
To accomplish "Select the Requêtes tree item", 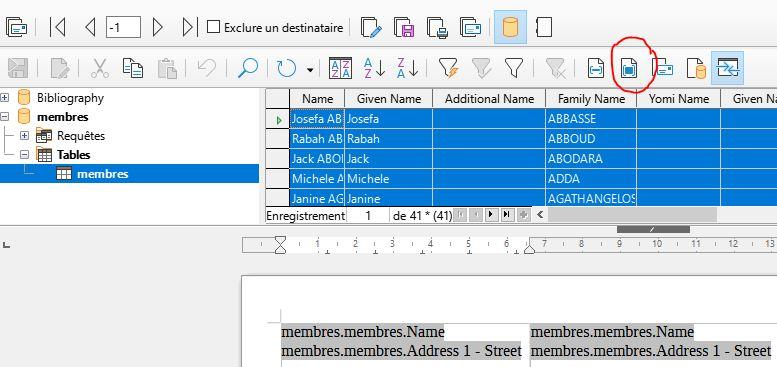I will pyautogui.click(x=81, y=136).
